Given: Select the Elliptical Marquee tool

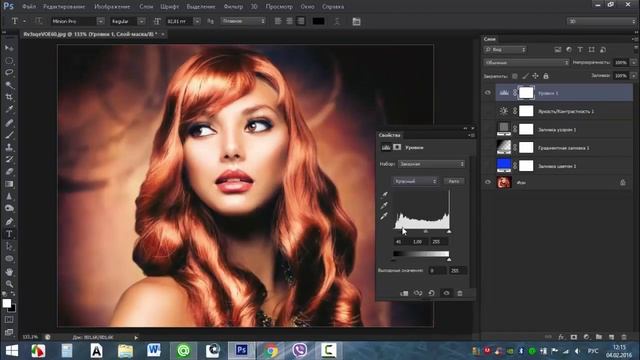Looking at the screenshot, I should [9, 61].
